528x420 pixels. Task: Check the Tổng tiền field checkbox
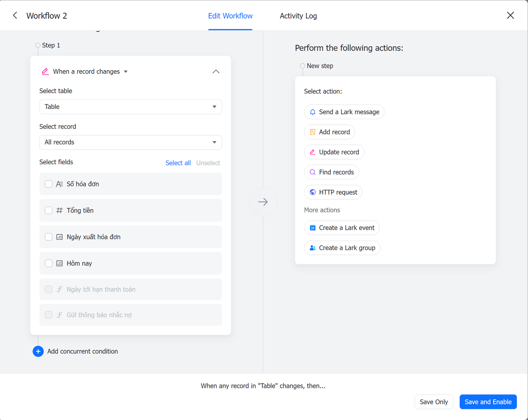[x=49, y=210]
